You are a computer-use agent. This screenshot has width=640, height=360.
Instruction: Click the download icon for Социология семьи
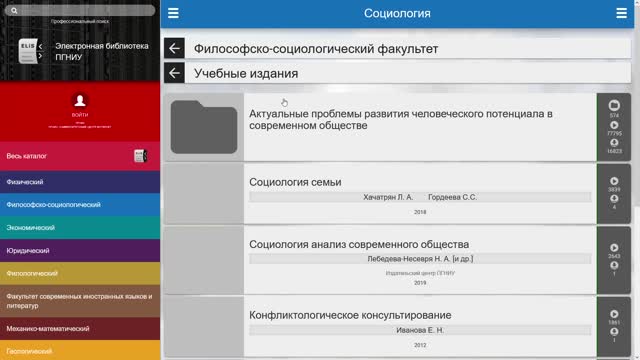coord(614,199)
